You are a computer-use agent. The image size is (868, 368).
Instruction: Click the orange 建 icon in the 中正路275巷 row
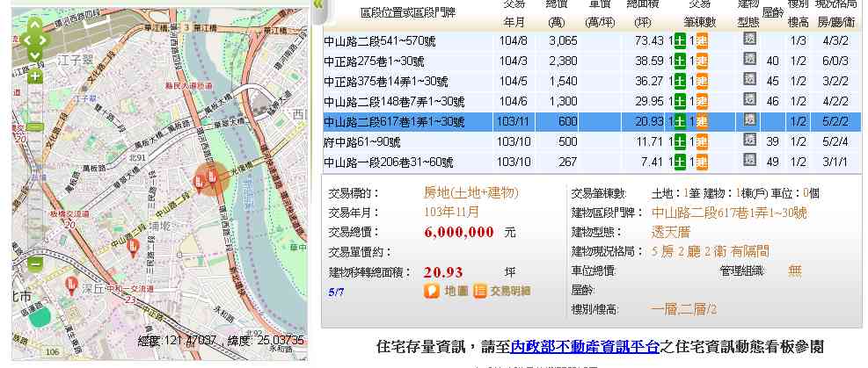tap(702, 61)
